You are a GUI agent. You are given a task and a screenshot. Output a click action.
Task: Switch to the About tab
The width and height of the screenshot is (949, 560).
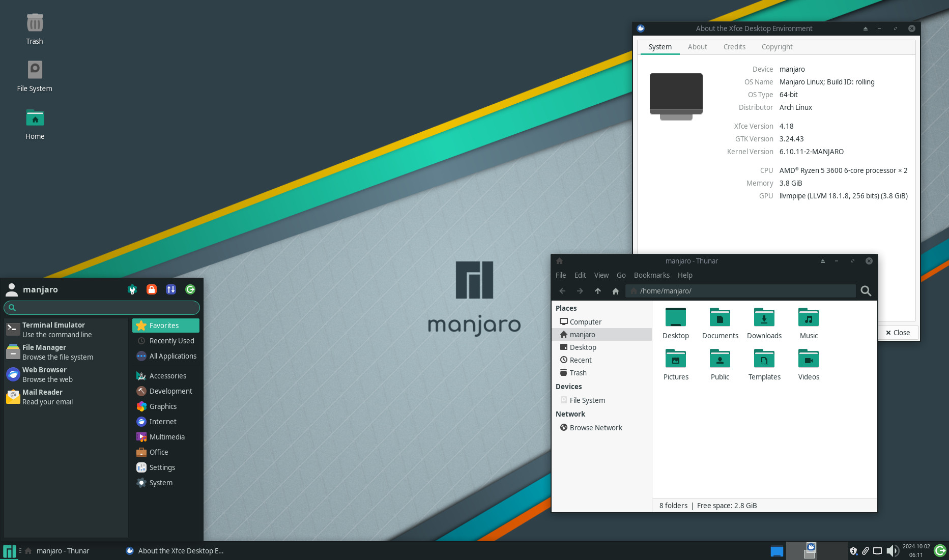697,47
